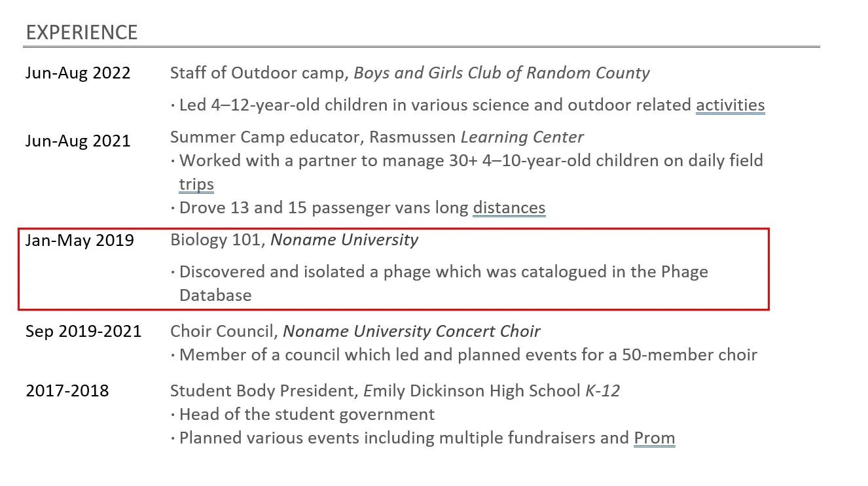Image resolution: width=868 pixels, height=486 pixels.
Task: Click Noname University next to Biology 101
Action: point(344,240)
